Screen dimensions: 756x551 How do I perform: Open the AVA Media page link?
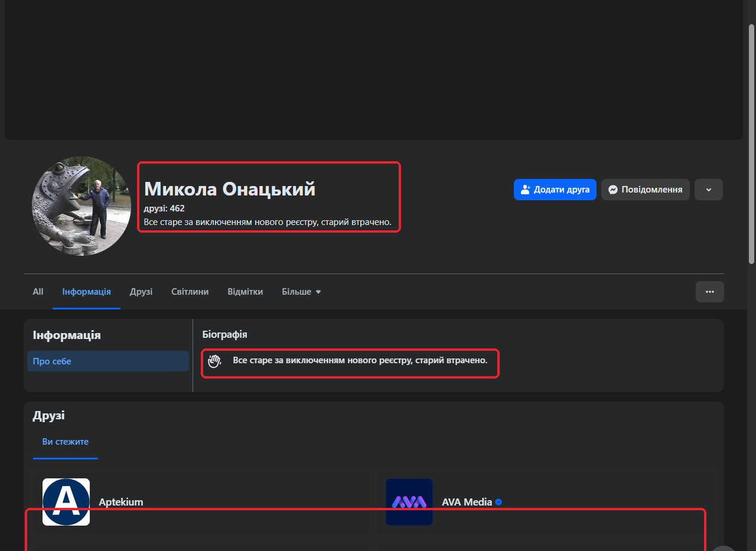(467, 502)
